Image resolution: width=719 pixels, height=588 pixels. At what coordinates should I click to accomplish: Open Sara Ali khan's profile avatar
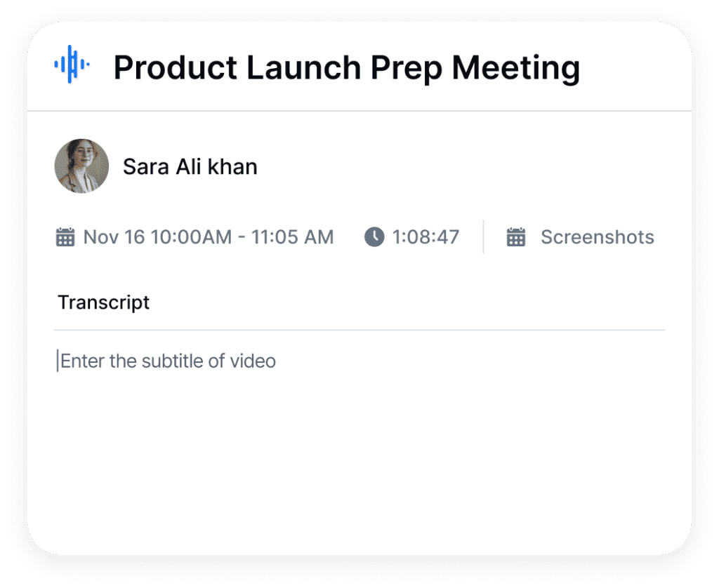pos(81,166)
